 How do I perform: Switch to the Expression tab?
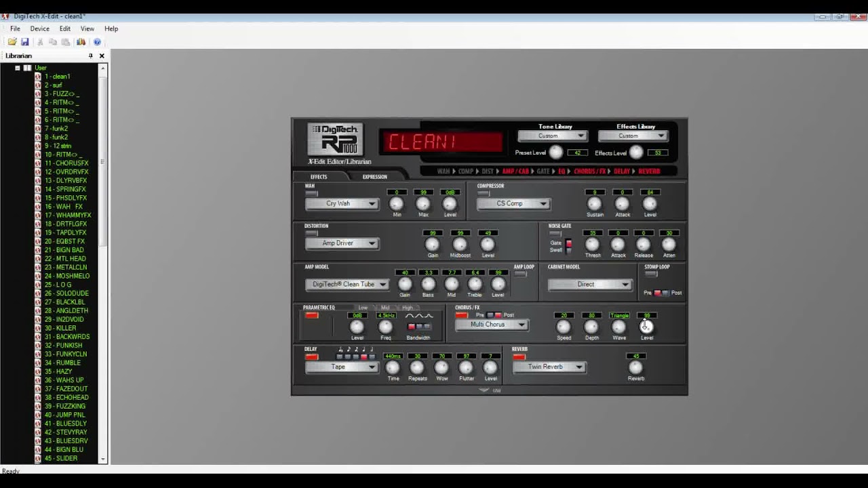[374, 177]
